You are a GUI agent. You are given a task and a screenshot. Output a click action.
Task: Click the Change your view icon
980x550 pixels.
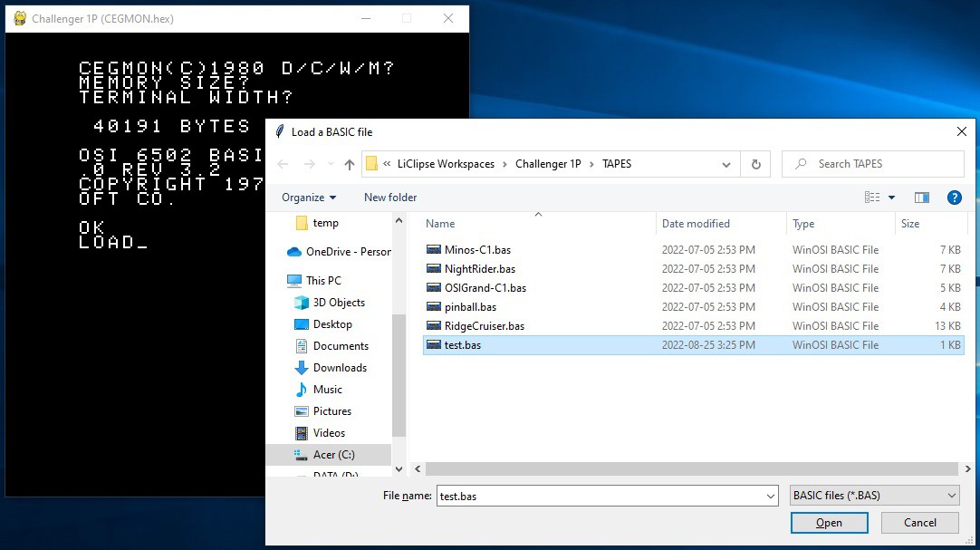click(872, 197)
